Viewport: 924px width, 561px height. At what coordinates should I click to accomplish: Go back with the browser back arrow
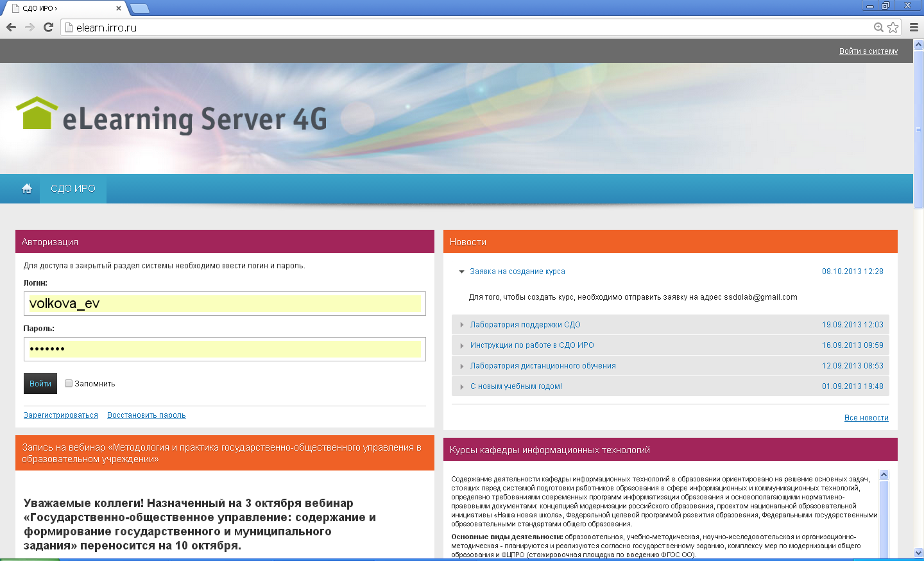click(11, 27)
